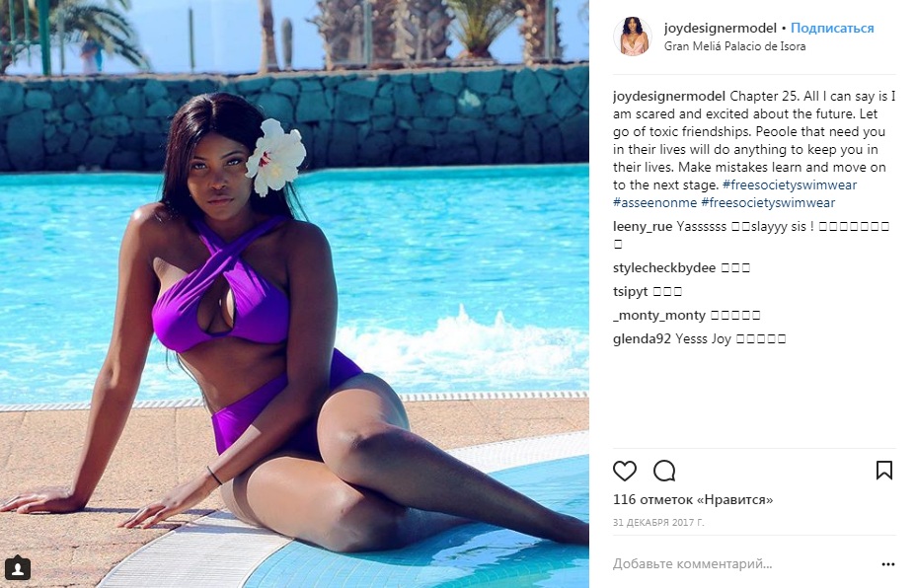Open the post date 31 декабря 2017
This screenshot has width=916, height=588.
(x=658, y=523)
